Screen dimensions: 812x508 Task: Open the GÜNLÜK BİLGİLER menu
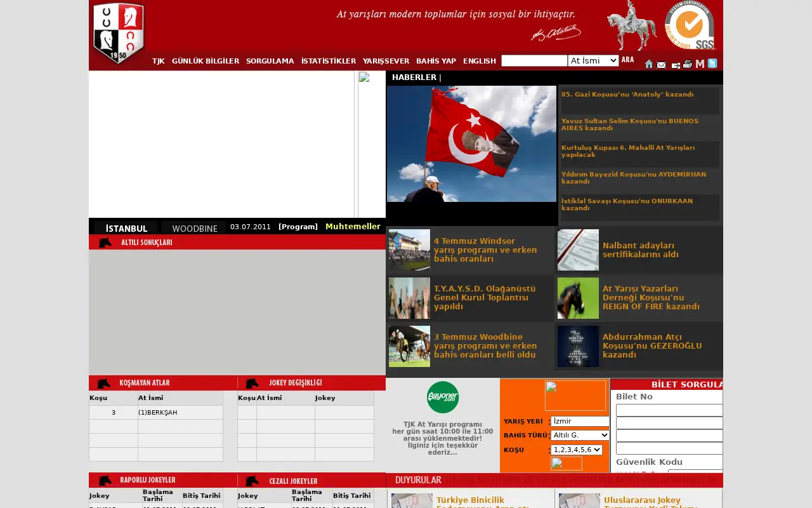[x=206, y=62]
